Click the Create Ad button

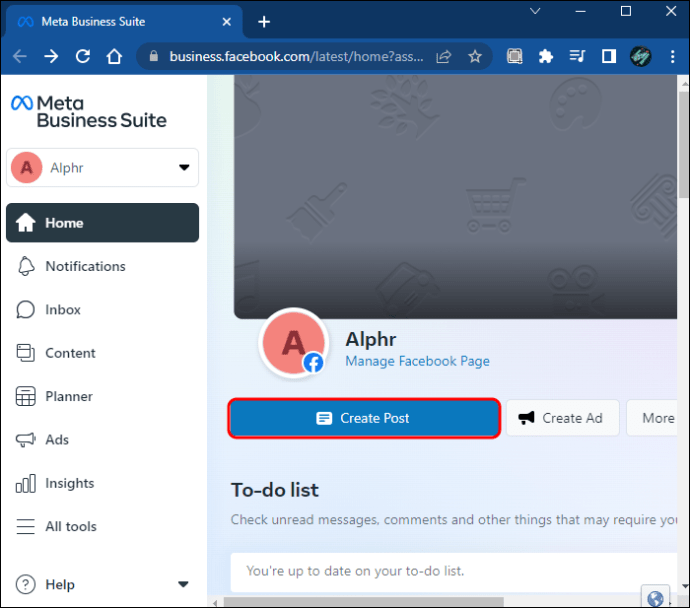[x=563, y=418]
